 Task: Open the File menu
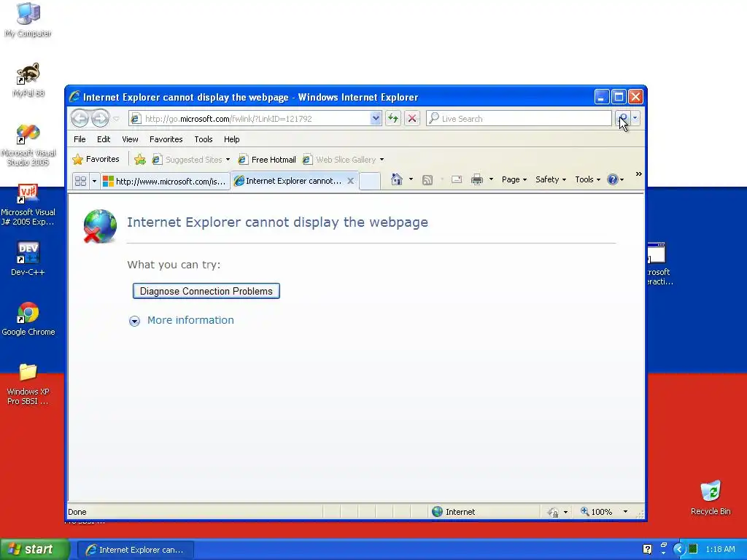80,139
